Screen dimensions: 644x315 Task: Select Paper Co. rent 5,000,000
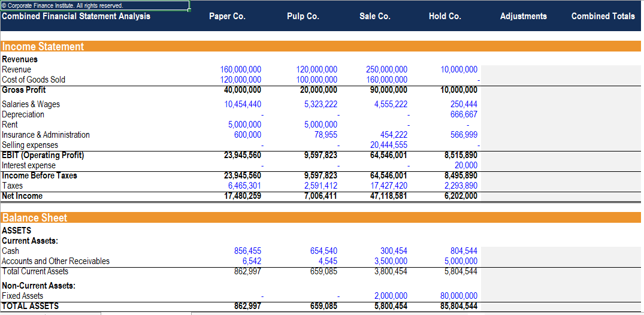point(245,125)
